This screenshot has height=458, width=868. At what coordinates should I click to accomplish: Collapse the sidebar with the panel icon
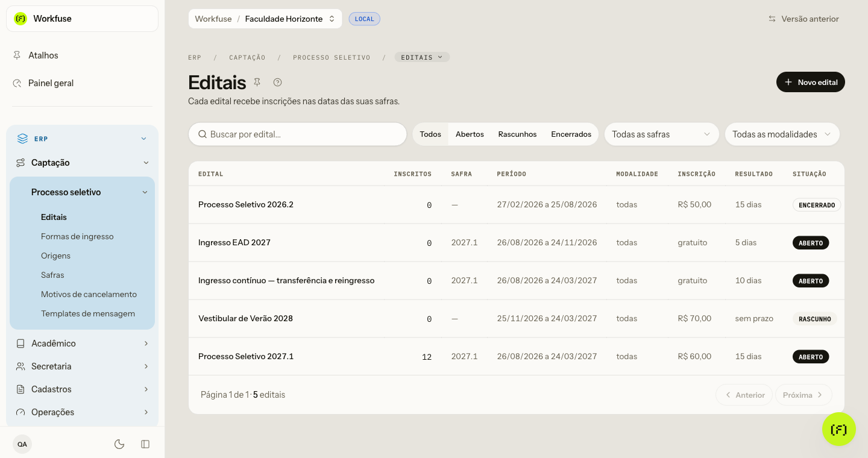click(x=145, y=444)
